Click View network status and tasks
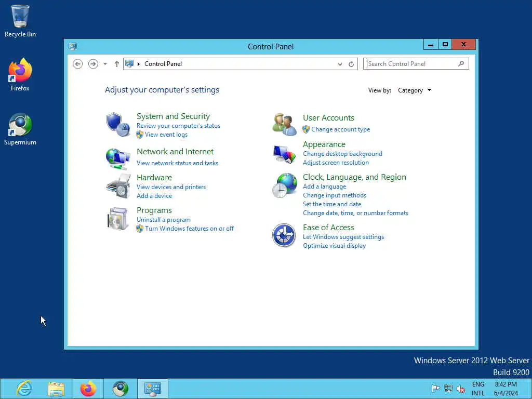Image resolution: width=532 pixels, height=399 pixels. point(178,163)
